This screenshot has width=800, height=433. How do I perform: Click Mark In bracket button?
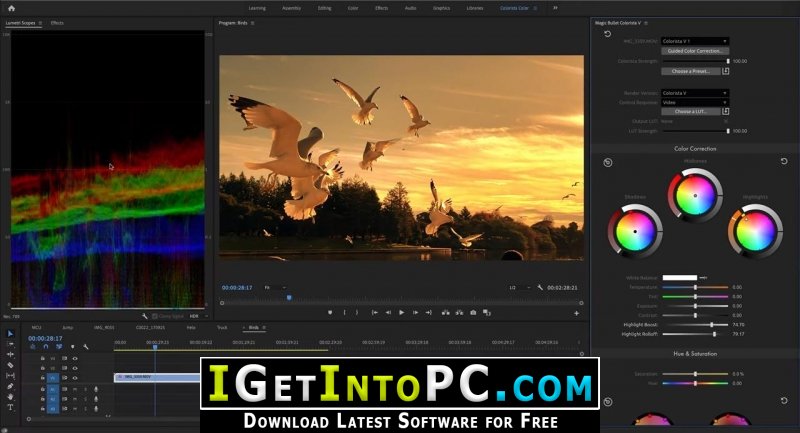[344, 313]
